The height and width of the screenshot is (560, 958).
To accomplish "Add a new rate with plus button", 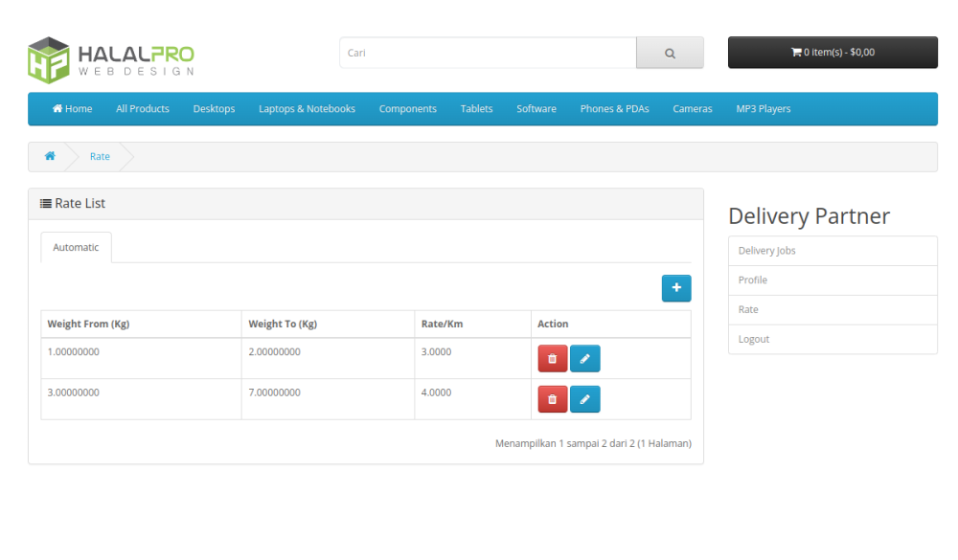I will (x=675, y=288).
